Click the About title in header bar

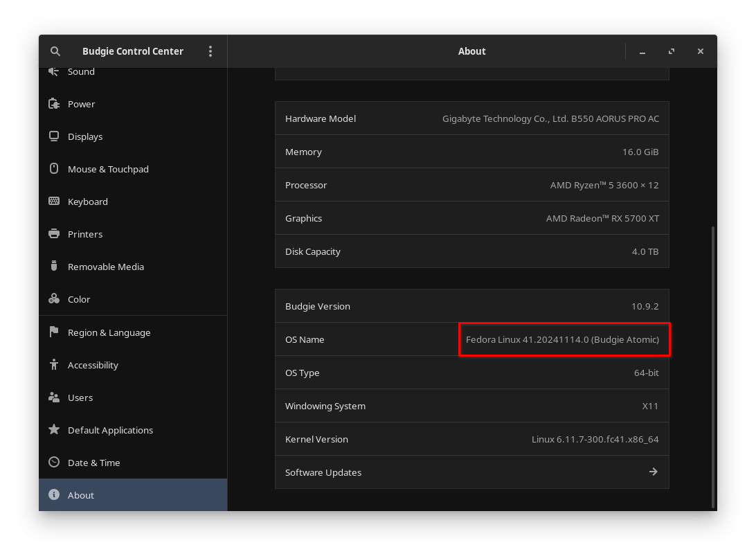472,51
